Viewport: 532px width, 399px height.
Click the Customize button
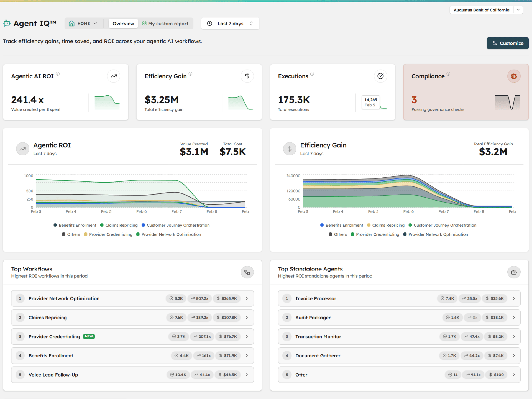point(507,43)
